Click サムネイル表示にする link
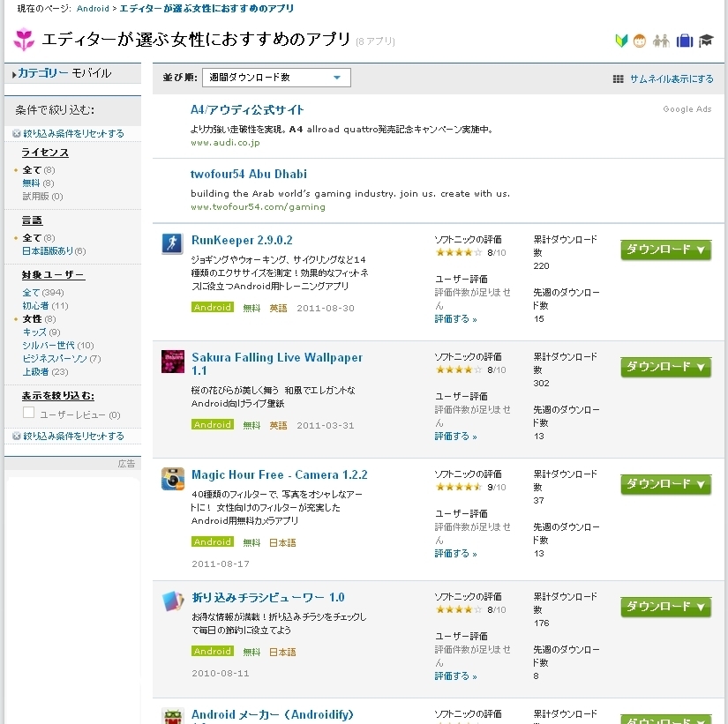The width and height of the screenshot is (728, 724). pyautogui.click(x=672, y=78)
